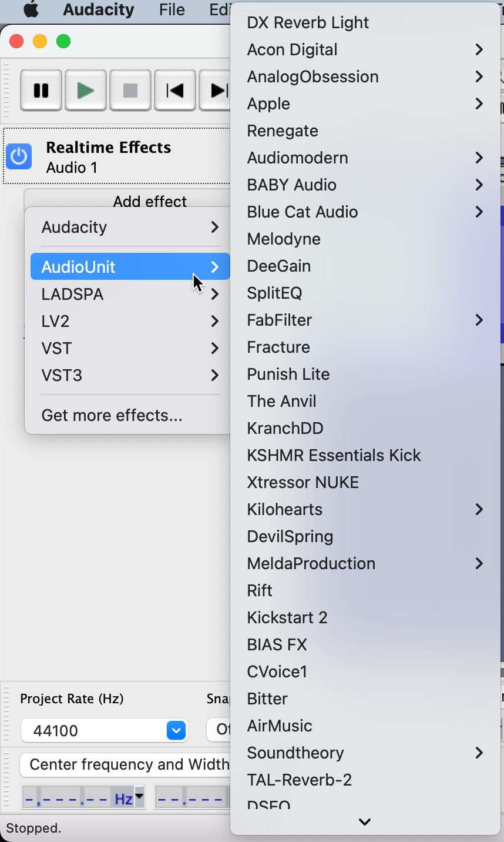Skip to the project end

(217, 91)
